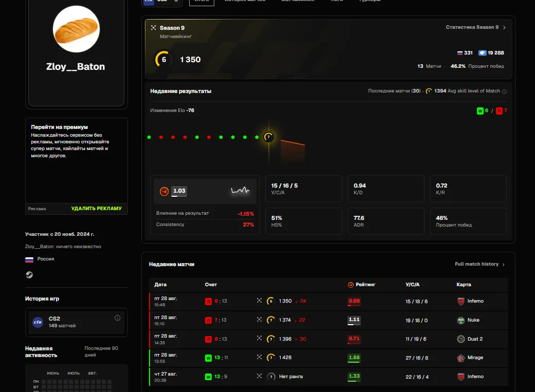Open the CS2 149 матчей game card
The height and width of the screenshot is (392, 535).
77,322
